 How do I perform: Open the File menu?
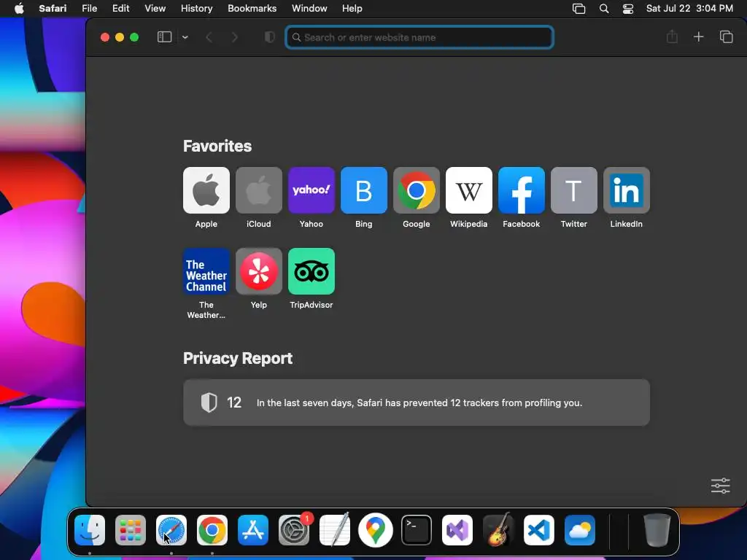coord(89,9)
